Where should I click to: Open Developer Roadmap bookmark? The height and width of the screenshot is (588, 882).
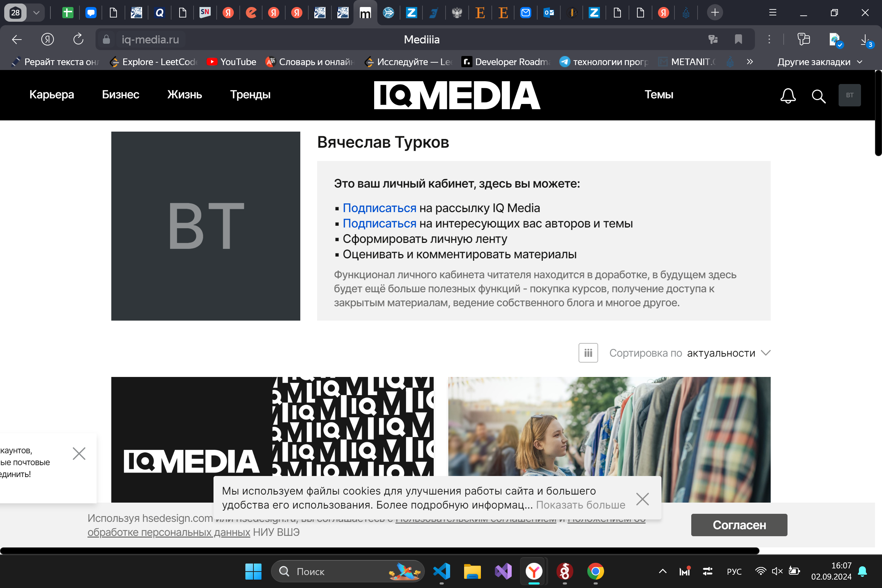[x=506, y=62]
